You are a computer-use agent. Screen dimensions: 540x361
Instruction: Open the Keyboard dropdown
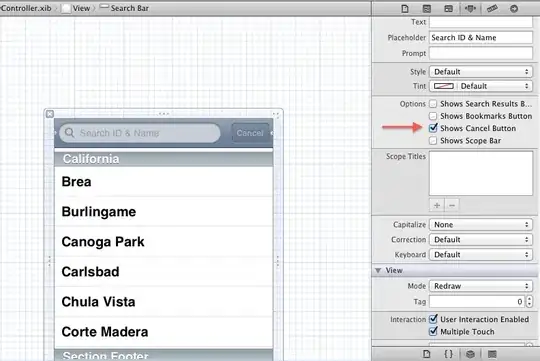tap(481, 255)
